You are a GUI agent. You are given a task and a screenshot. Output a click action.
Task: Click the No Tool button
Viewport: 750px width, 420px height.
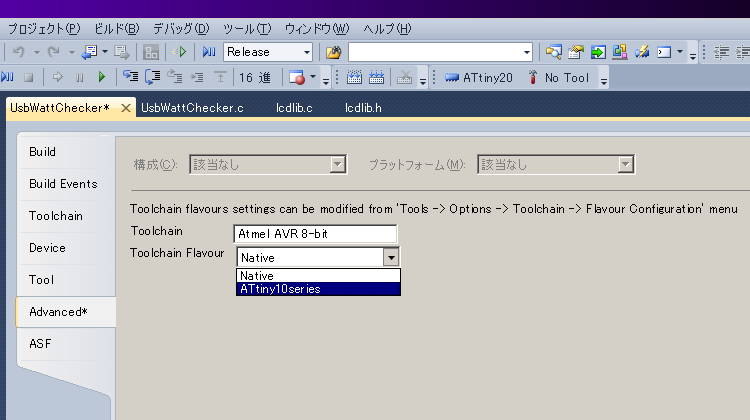click(x=559, y=77)
